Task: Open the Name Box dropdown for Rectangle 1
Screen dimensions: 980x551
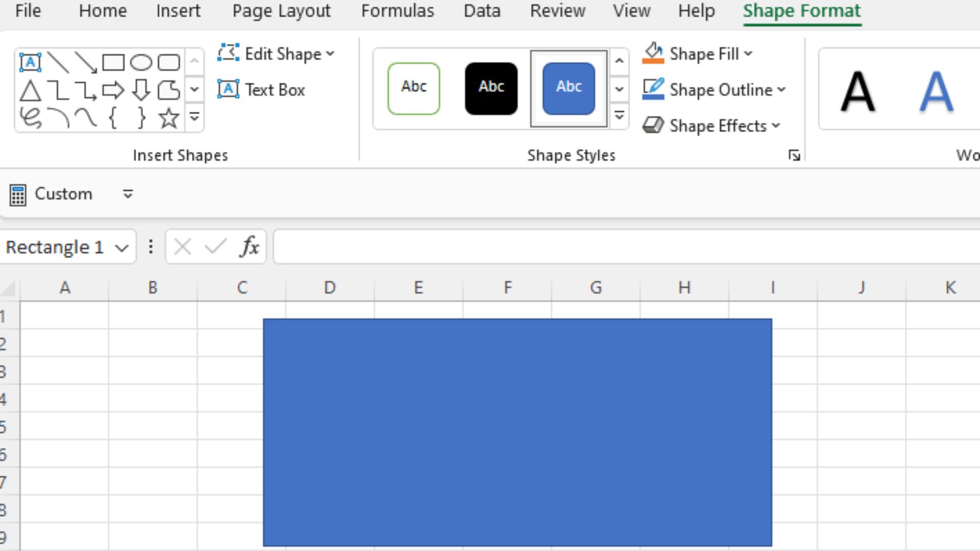Action: 122,247
